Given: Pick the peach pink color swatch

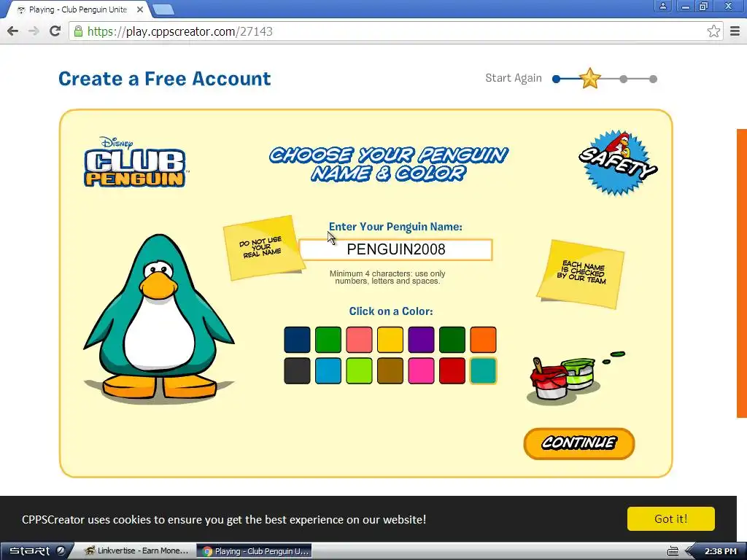Looking at the screenshot, I should 359,340.
